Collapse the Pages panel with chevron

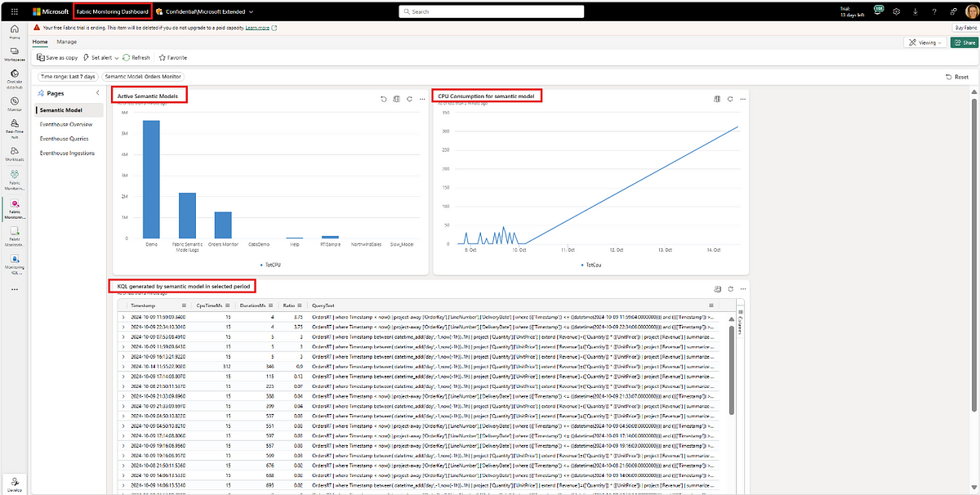pos(98,94)
